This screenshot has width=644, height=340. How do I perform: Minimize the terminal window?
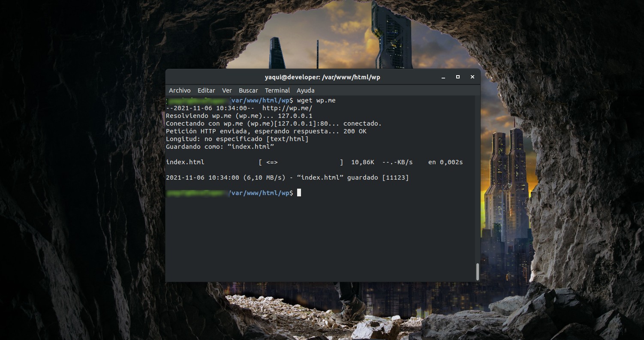coord(443,77)
